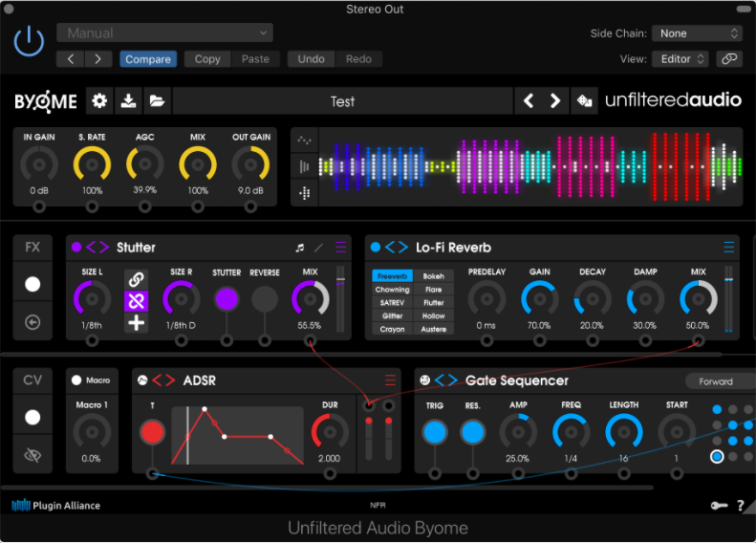Viewport: 756px width, 543px height.
Task: Select the Chowning reverb type
Action: [x=393, y=290]
